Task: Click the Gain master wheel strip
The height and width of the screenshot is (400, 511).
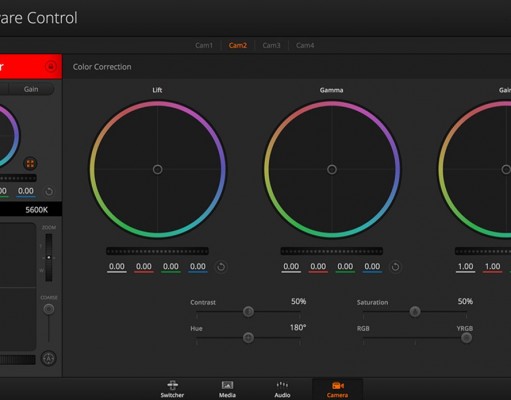Action: click(x=483, y=251)
